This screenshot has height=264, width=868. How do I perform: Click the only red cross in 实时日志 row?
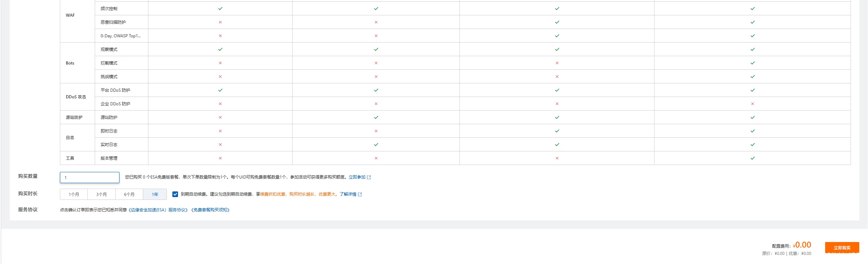pyautogui.click(x=220, y=145)
